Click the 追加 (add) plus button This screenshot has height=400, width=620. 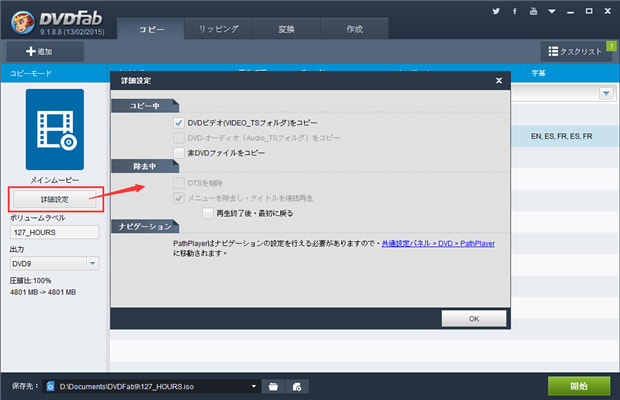point(45,51)
